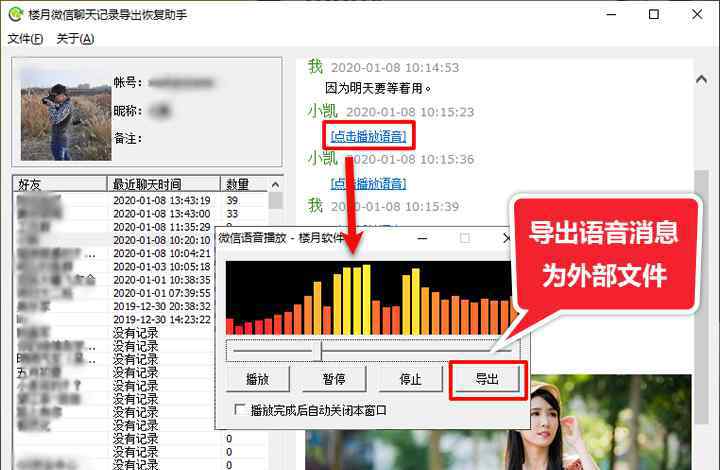Viewport: 720px width, 470px height.
Task: Open the 点击播放语音 link at 10:15:36
Action: tap(368, 184)
